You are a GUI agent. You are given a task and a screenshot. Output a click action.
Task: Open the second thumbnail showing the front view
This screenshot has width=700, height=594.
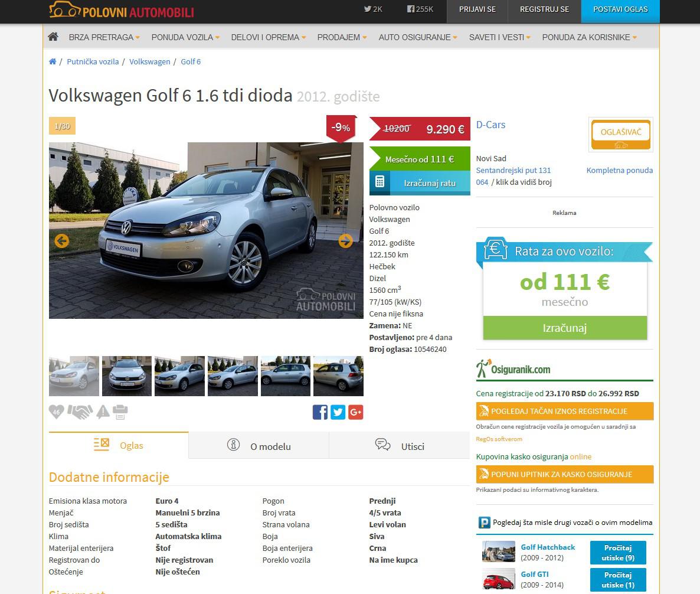click(127, 376)
